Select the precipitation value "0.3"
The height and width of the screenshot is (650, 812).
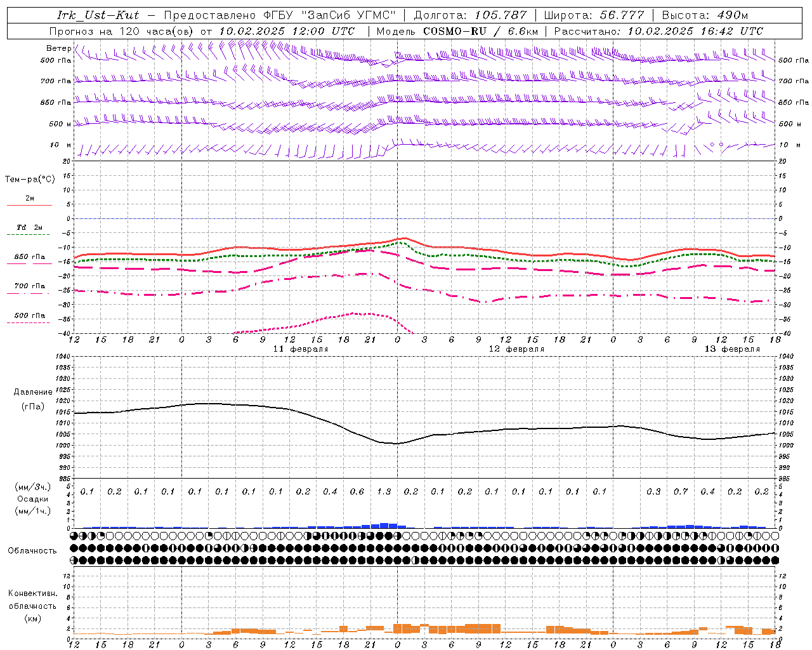point(653,491)
